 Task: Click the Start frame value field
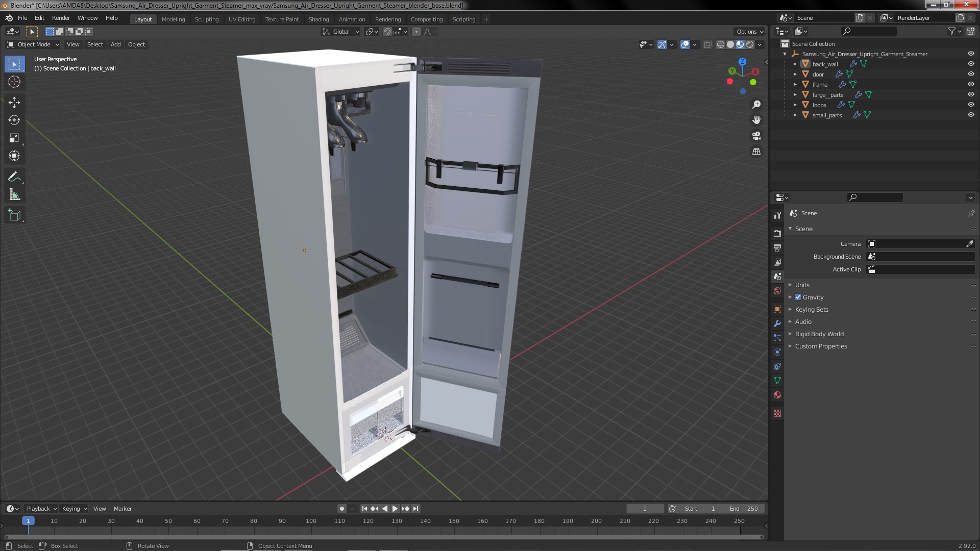coord(700,509)
